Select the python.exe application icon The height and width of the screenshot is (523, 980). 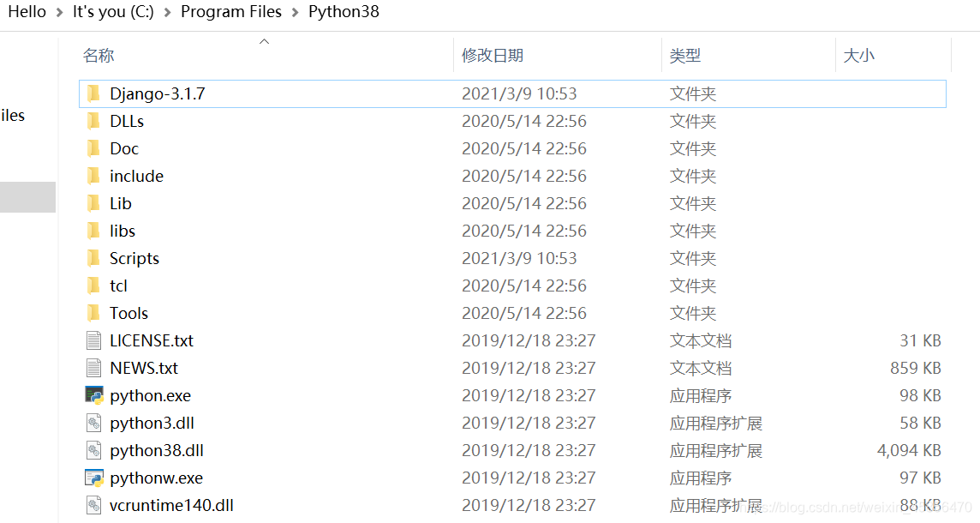93,395
